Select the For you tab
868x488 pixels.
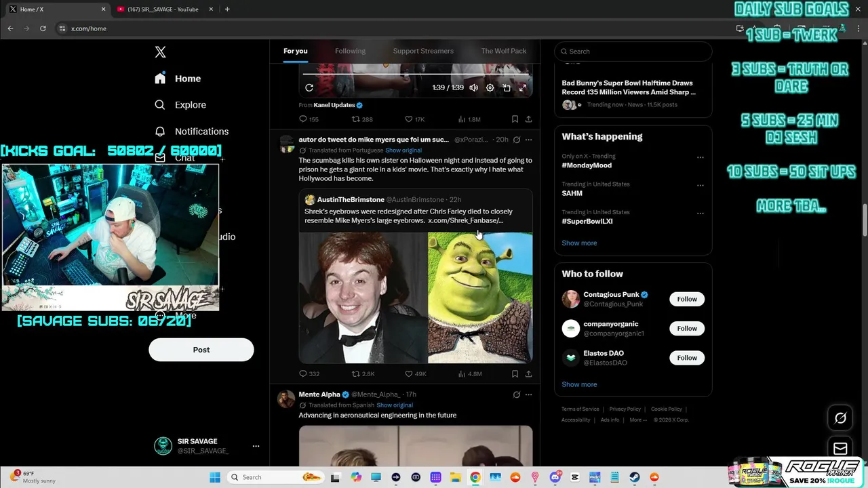pos(296,51)
